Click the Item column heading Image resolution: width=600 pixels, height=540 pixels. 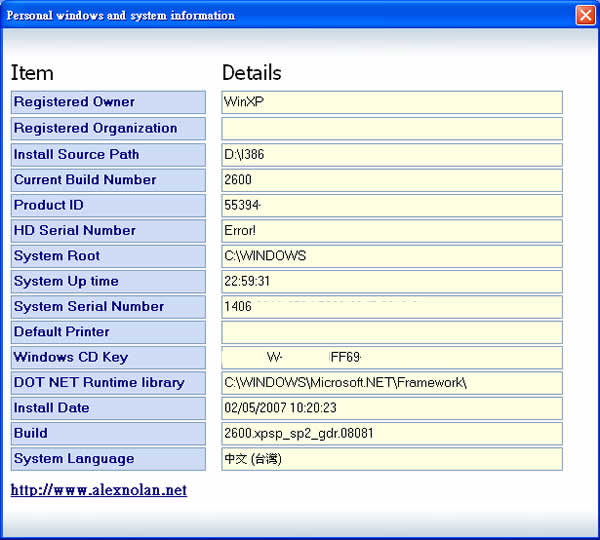[32, 73]
